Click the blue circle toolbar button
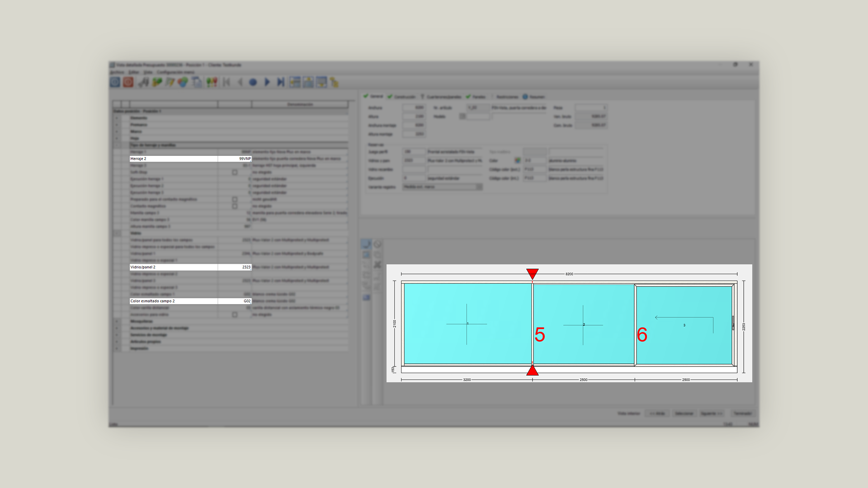This screenshot has width=868, height=488. (253, 82)
